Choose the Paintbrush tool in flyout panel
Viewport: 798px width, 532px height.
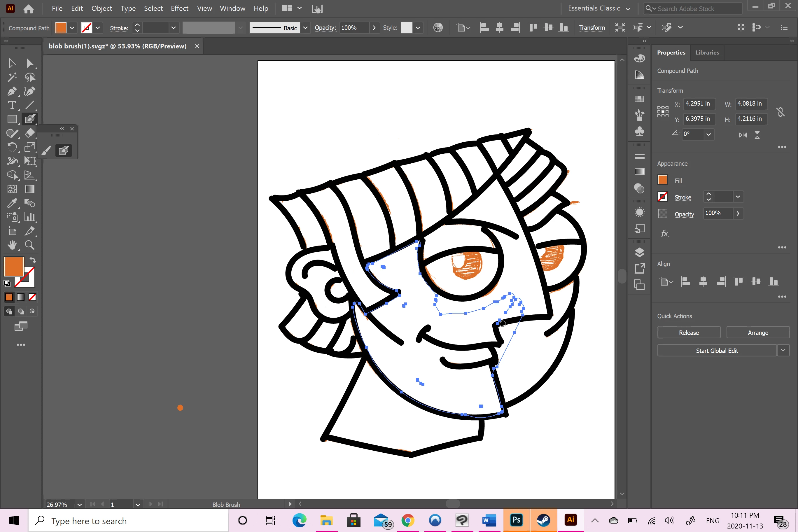click(46, 150)
